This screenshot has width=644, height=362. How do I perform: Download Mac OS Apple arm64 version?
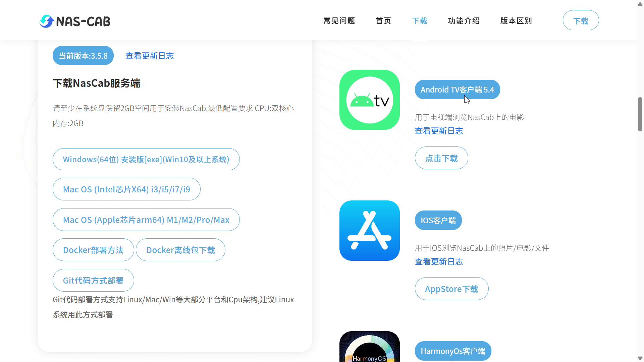click(x=146, y=220)
